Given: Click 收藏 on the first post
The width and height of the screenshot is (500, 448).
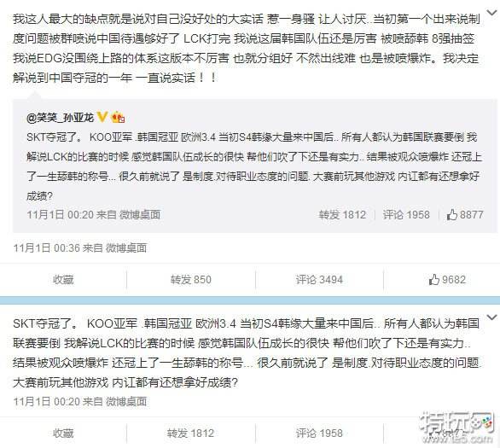Looking at the screenshot, I should 63,280.
